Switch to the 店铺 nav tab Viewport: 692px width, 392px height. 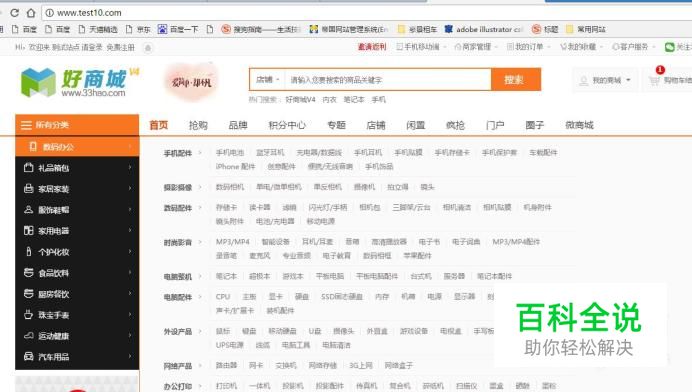coord(376,125)
